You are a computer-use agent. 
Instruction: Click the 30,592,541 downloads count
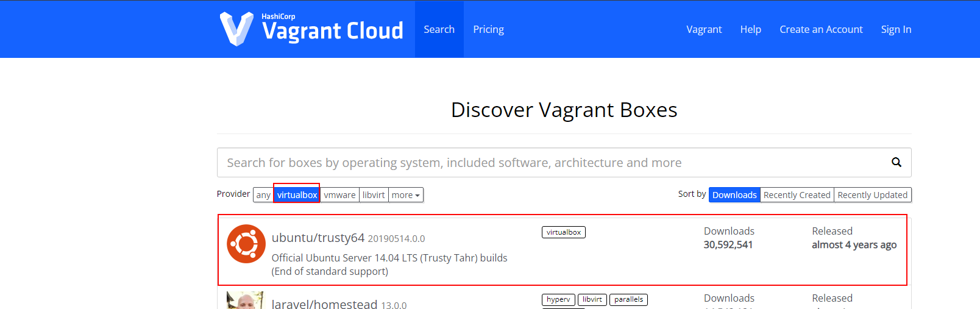click(728, 244)
